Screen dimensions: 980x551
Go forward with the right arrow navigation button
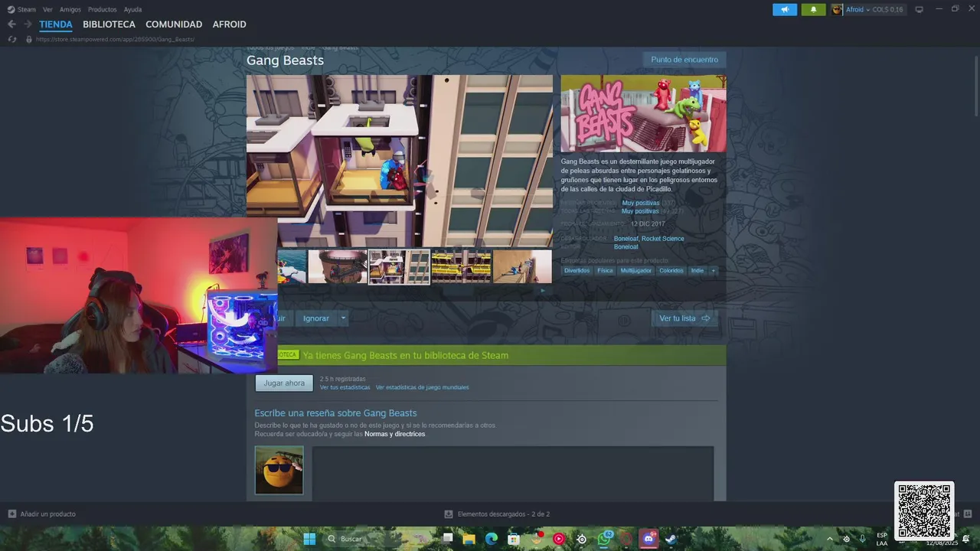click(28, 24)
